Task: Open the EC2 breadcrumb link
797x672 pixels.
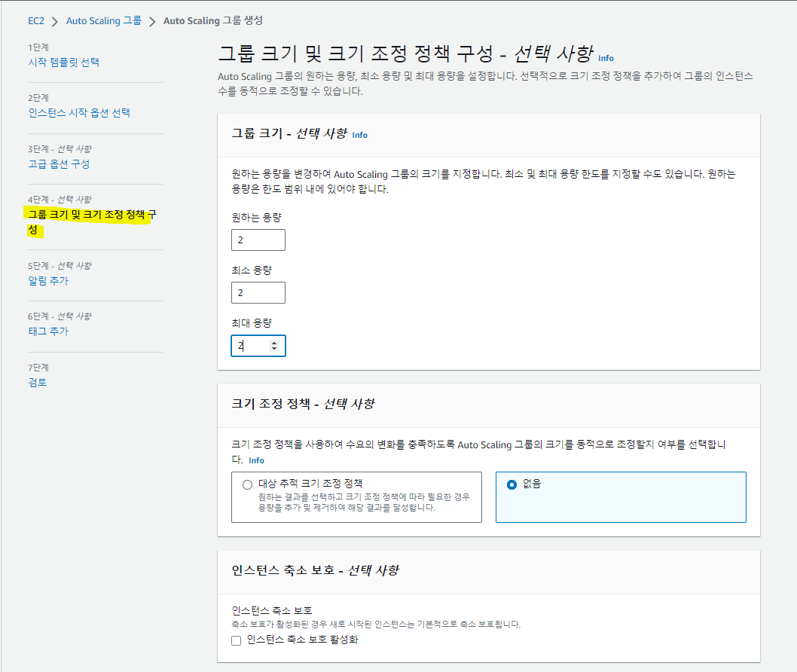Action: click(x=36, y=21)
